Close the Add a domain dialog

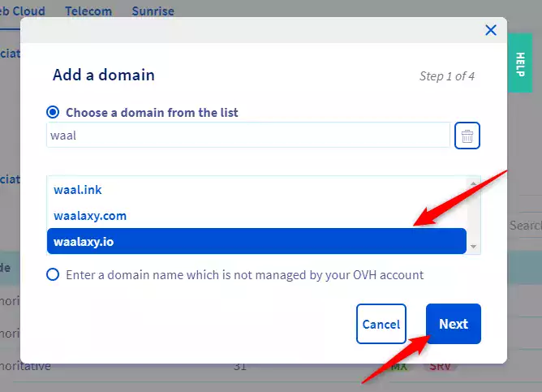point(491,30)
